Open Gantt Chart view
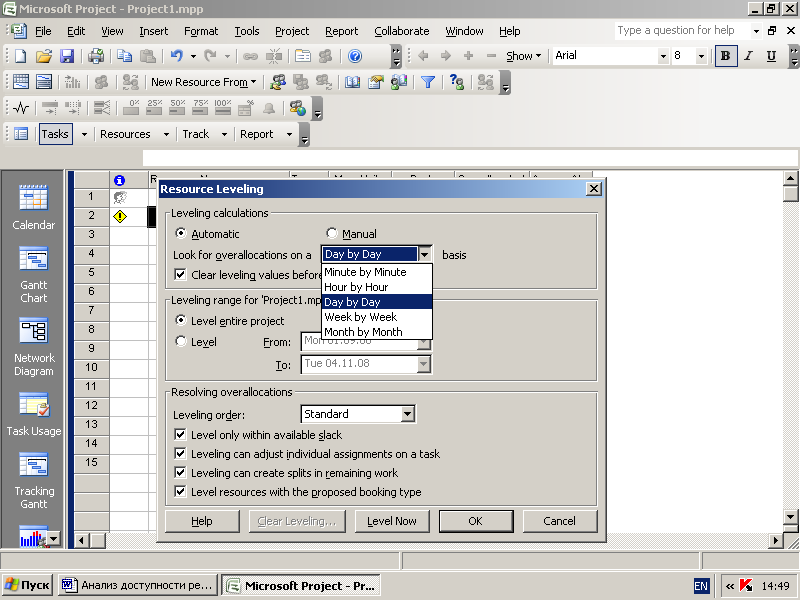 (34, 275)
